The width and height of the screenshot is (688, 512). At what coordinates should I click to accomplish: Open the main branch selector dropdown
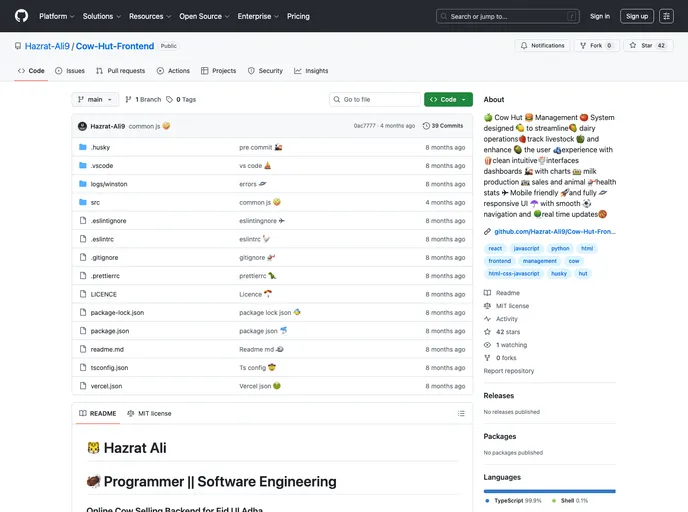click(95, 100)
